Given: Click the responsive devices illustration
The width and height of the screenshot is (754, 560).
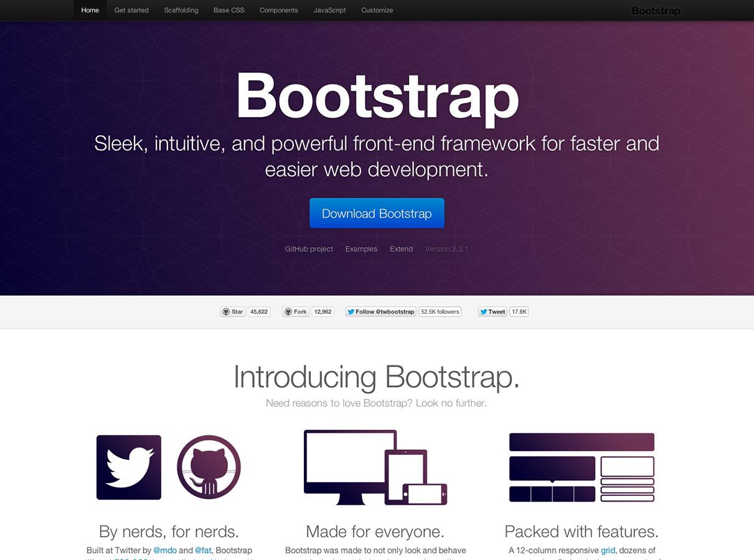Looking at the screenshot, I should (375, 467).
